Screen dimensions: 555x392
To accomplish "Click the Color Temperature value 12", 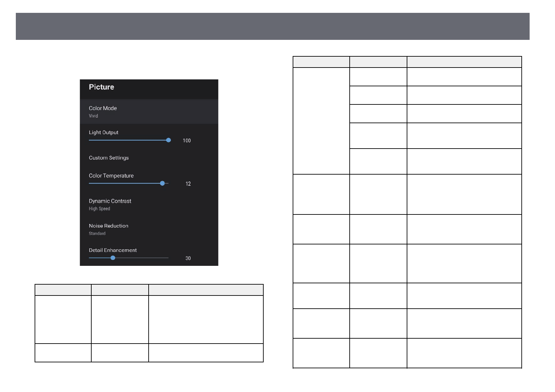I will [188, 184].
